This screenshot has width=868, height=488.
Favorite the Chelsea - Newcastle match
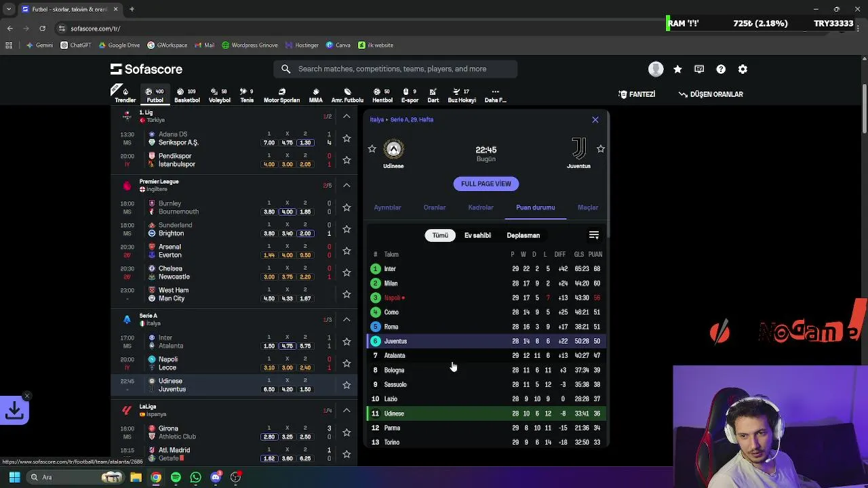click(x=347, y=272)
